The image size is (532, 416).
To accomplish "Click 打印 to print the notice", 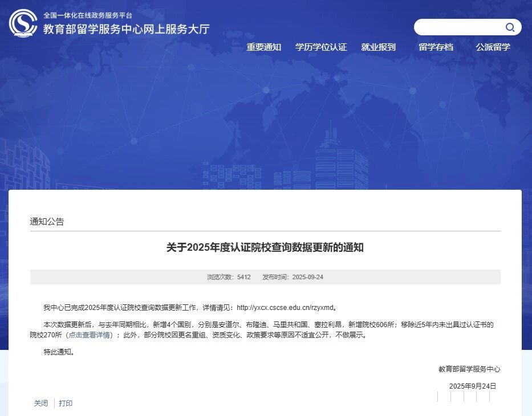I will (x=66, y=403).
